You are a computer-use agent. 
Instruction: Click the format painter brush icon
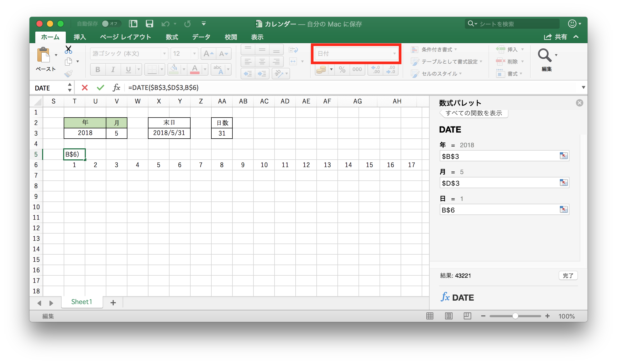68,73
